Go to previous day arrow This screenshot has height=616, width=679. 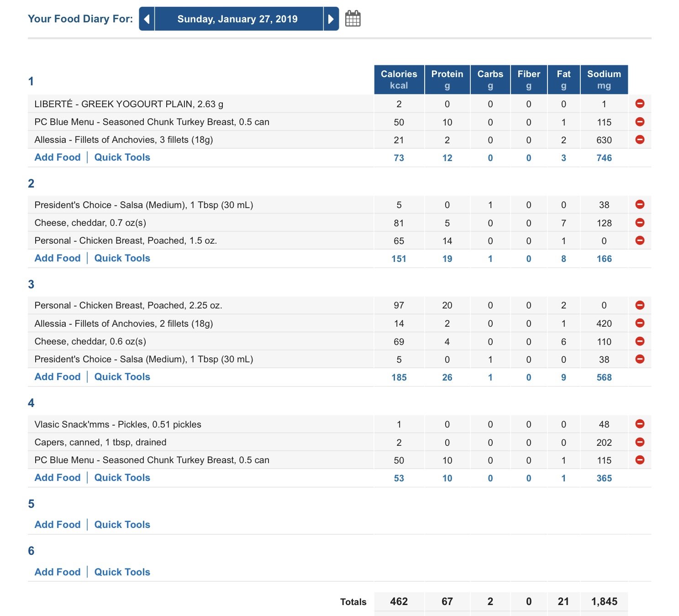tap(147, 19)
